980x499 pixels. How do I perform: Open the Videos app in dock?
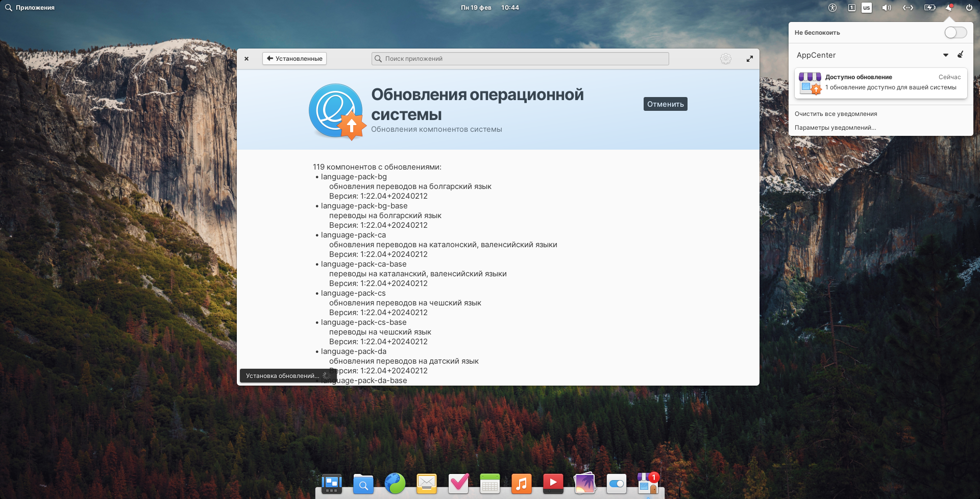pos(553,483)
